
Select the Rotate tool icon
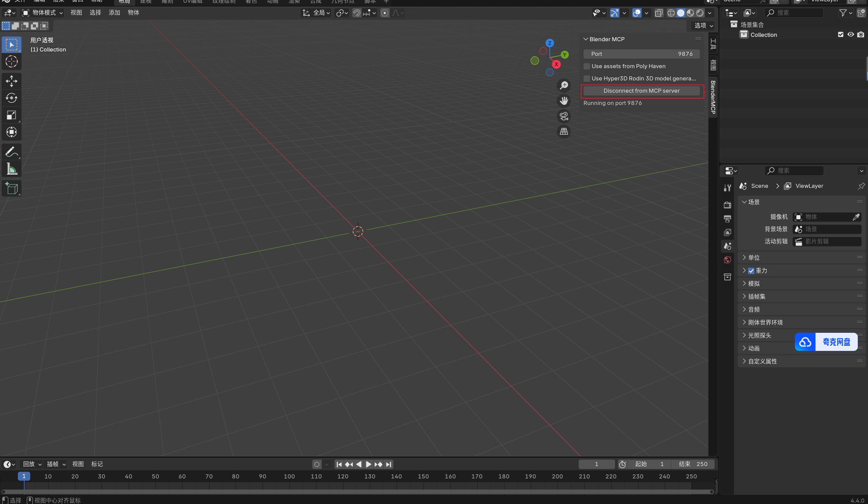[11, 98]
